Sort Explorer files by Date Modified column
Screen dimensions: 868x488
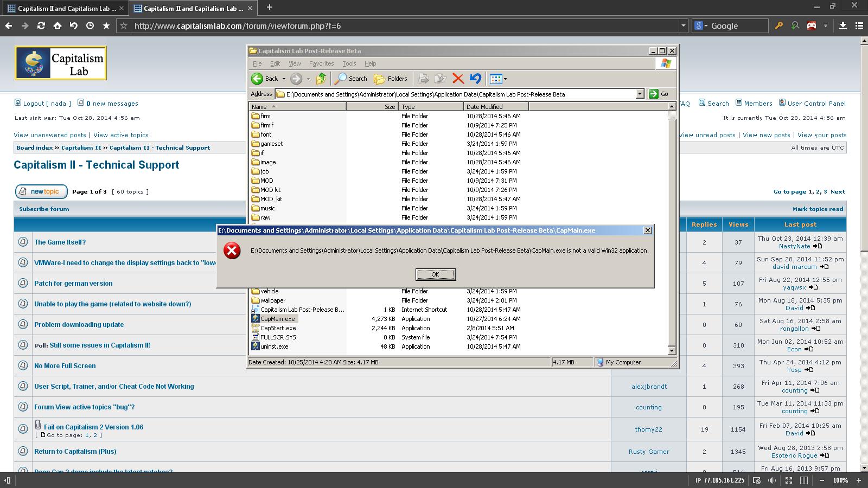click(x=496, y=107)
